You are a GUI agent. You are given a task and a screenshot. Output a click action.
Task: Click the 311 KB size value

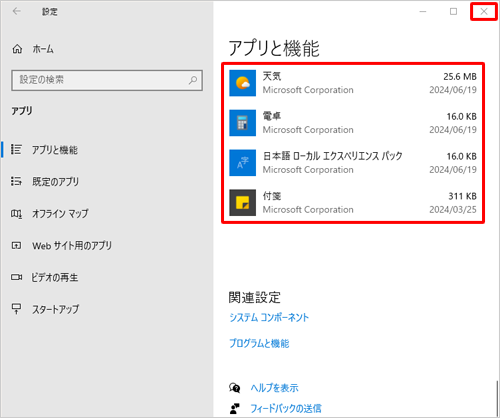coord(463,196)
